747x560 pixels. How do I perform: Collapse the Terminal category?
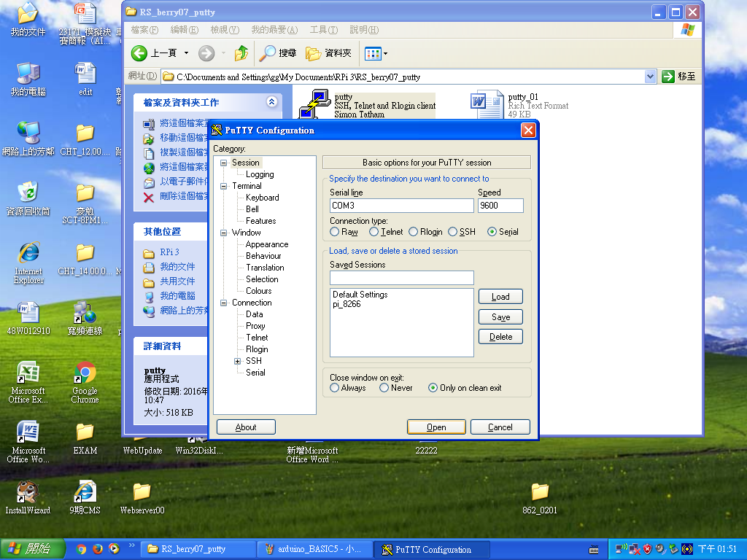click(225, 186)
